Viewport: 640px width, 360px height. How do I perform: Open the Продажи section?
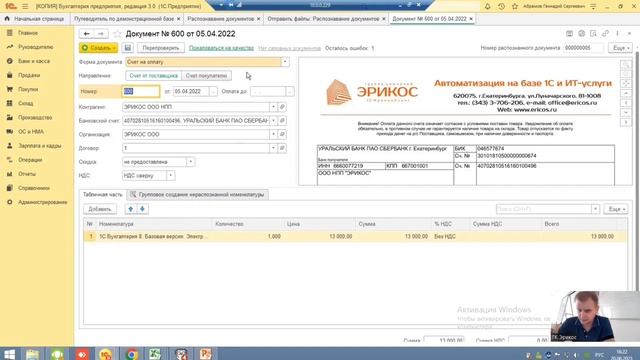click(x=29, y=75)
